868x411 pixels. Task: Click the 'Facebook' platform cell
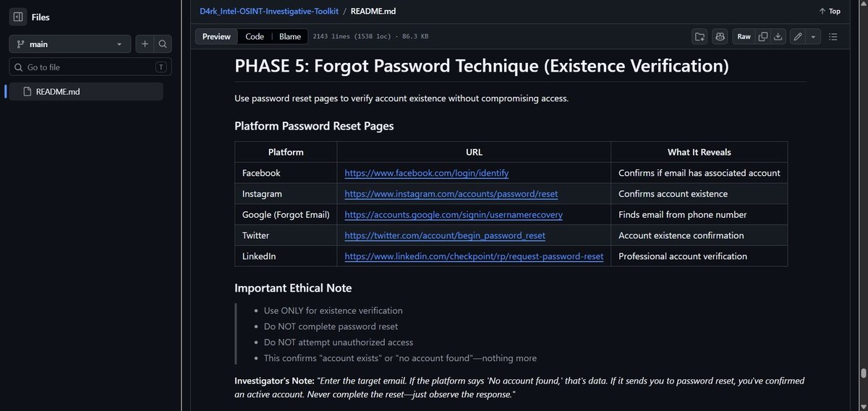point(286,173)
